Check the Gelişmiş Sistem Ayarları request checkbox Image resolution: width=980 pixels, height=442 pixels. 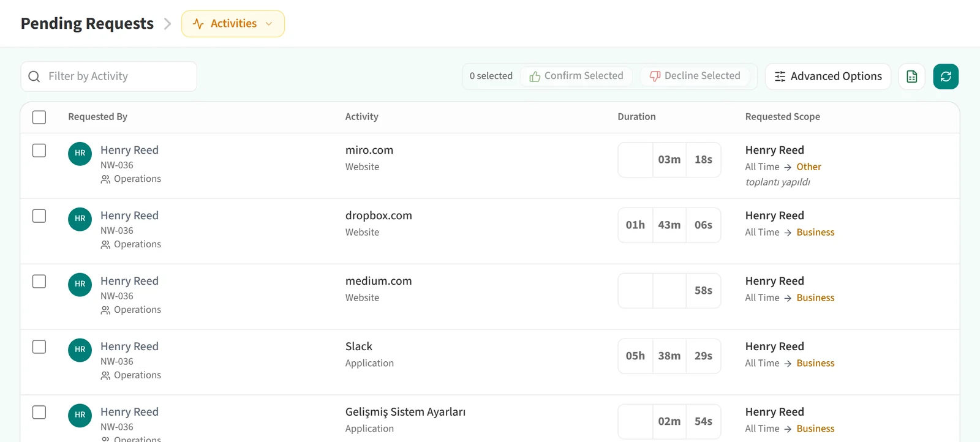(39, 413)
